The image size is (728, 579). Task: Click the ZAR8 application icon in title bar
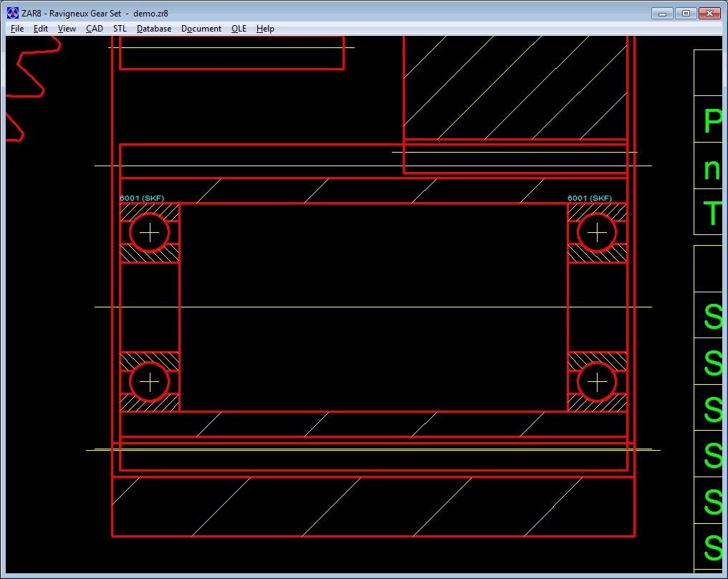pos(13,13)
